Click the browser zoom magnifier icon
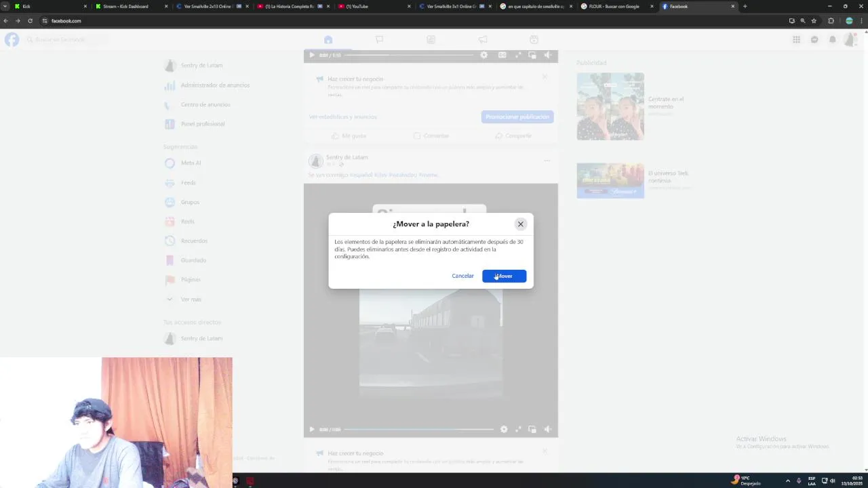The image size is (868, 488). 803,21
